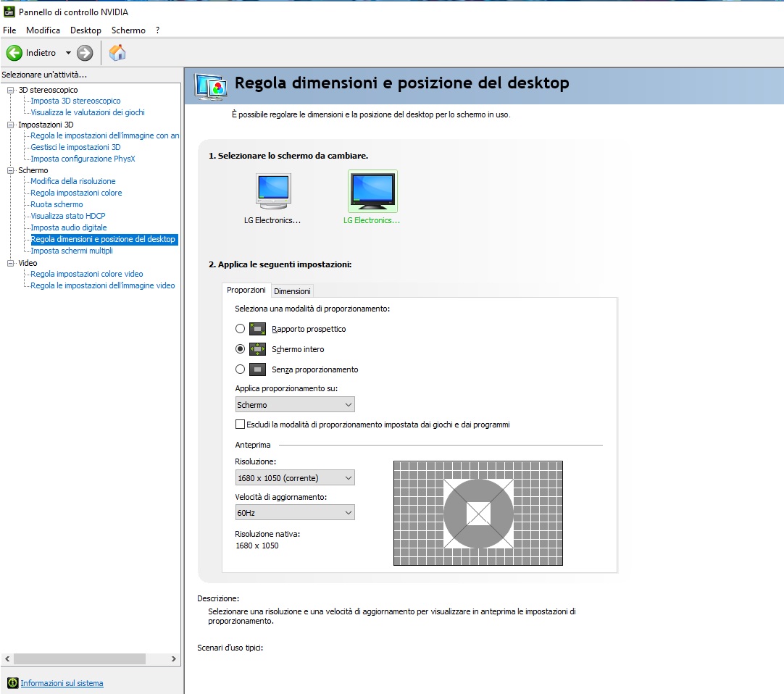Open Modifica della risoluzione in sidebar
784x694 pixels.
pos(72,181)
